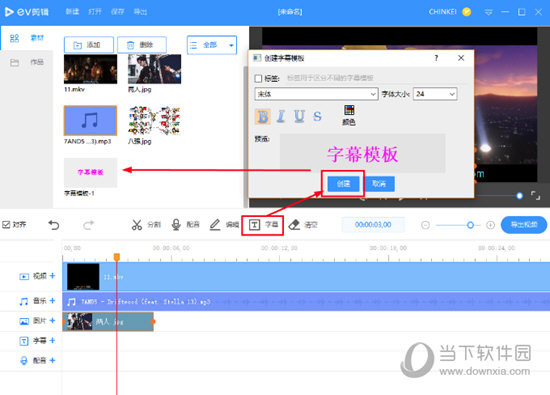Click the timeline zoom slider handle
This screenshot has width=550, height=395.
tap(470, 225)
